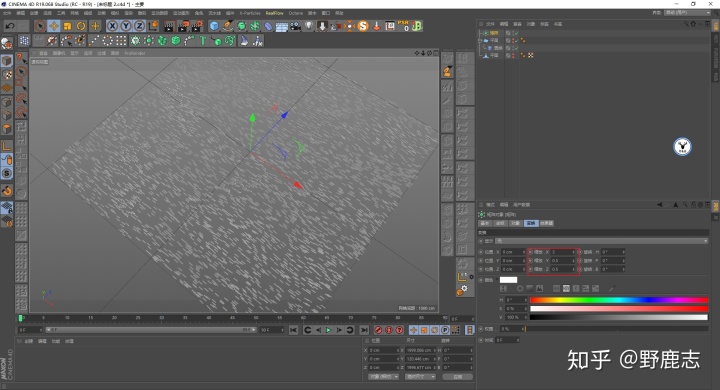
Task: Open Render to Picture Viewer icon
Action: click(x=183, y=26)
